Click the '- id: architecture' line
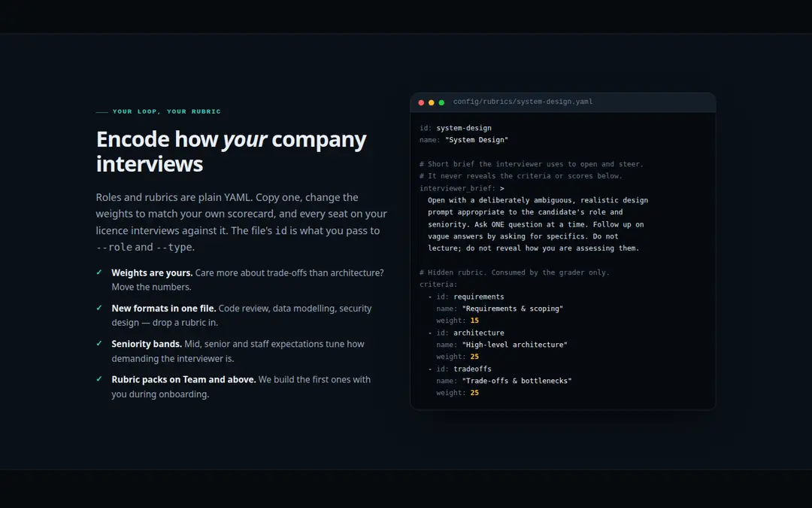812x508 pixels. (x=465, y=333)
